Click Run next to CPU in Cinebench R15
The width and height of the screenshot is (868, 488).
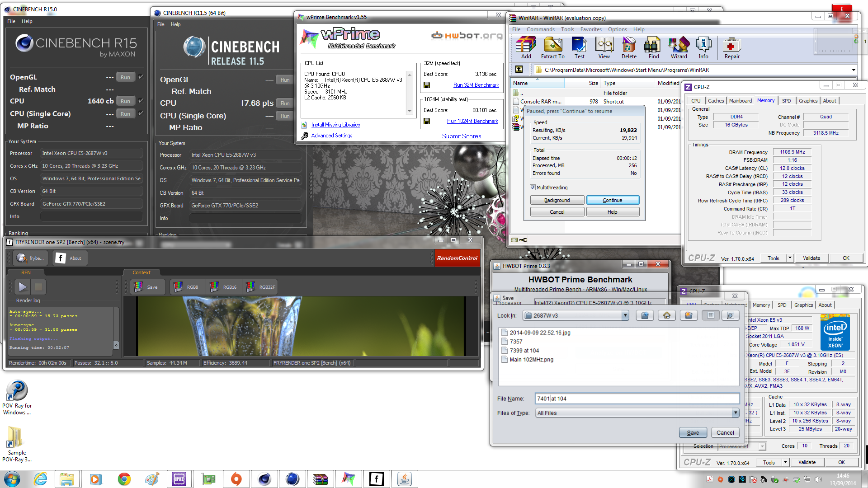coord(125,101)
